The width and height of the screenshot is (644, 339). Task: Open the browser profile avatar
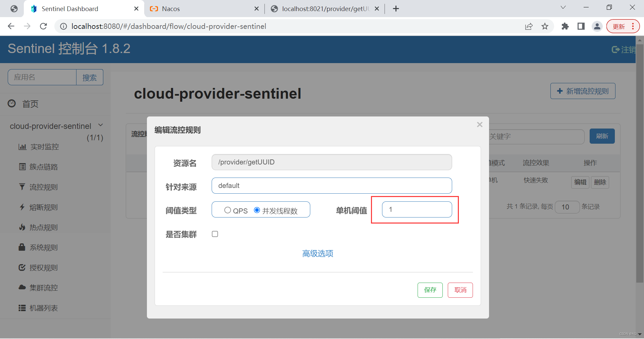[597, 26]
